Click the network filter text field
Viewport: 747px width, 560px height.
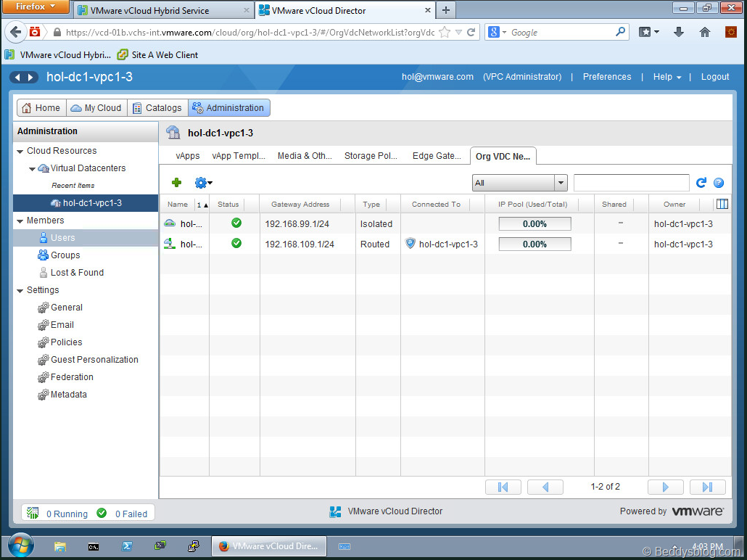pyautogui.click(x=631, y=183)
